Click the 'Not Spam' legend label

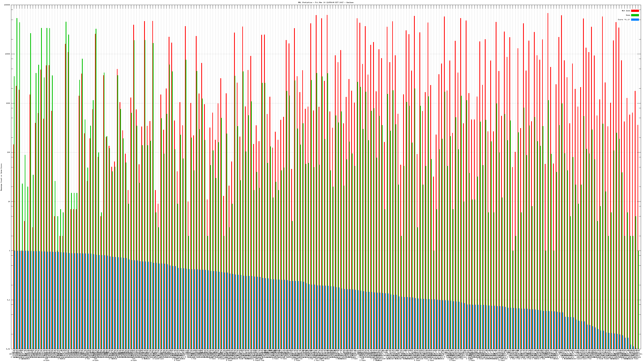[626, 11]
